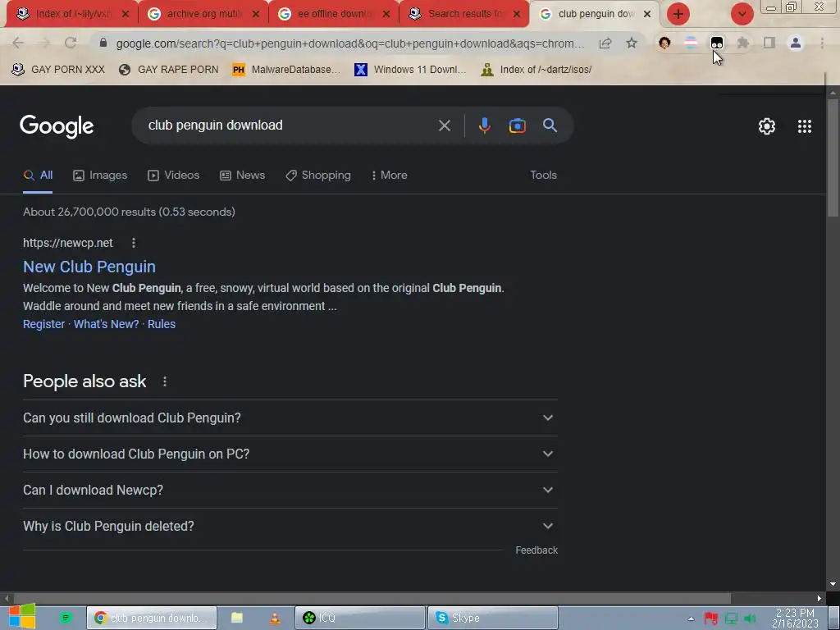Open the Chrome profile menu
Image resolution: width=840 pixels, height=630 pixels.
(796, 43)
